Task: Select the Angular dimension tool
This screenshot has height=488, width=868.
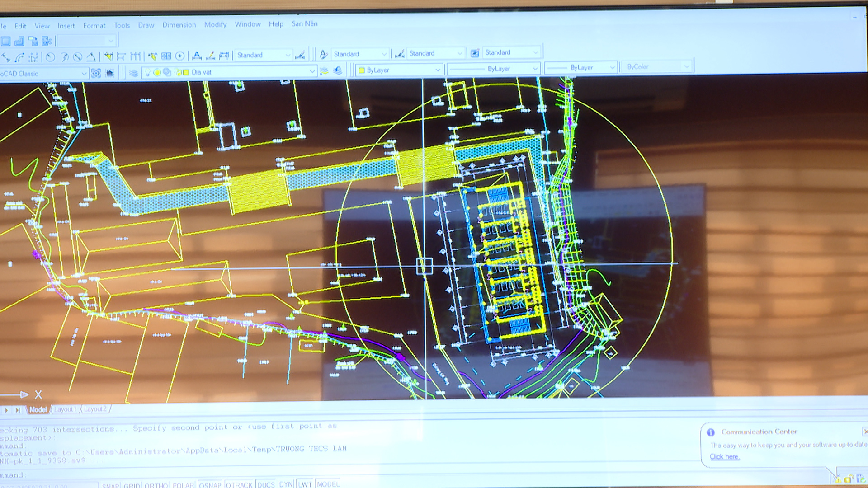Action: click(x=91, y=57)
